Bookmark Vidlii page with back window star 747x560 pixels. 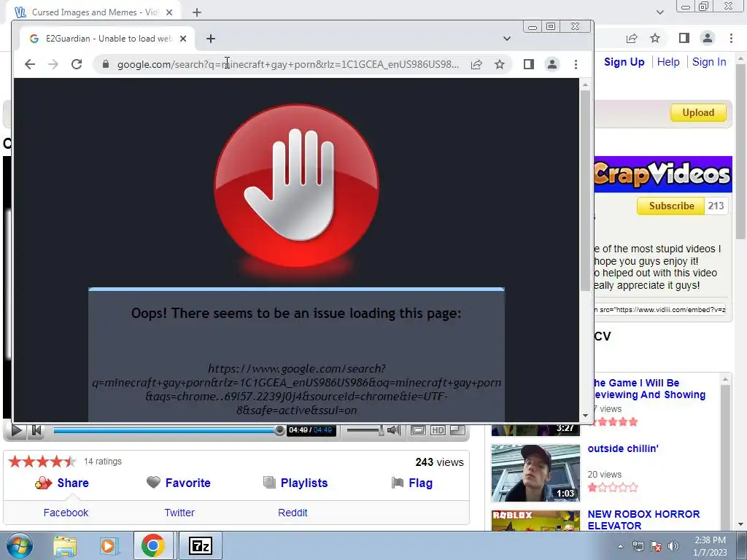click(x=655, y=39)
